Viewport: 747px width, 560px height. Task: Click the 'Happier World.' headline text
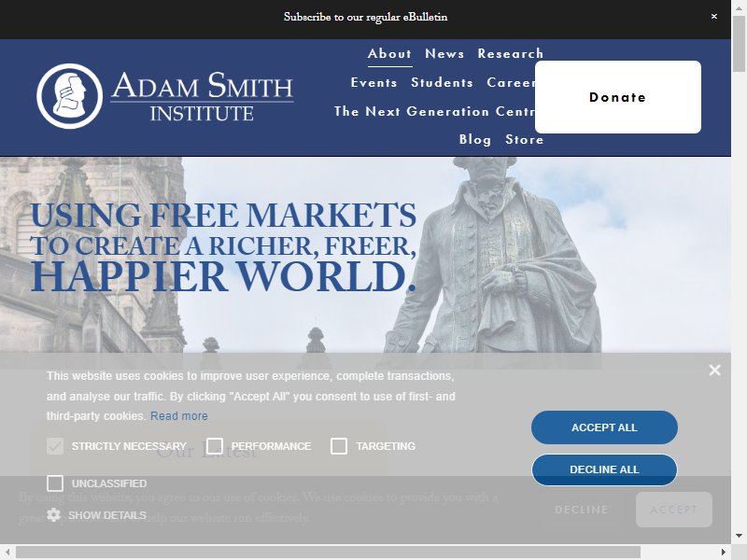pos(223,276)
